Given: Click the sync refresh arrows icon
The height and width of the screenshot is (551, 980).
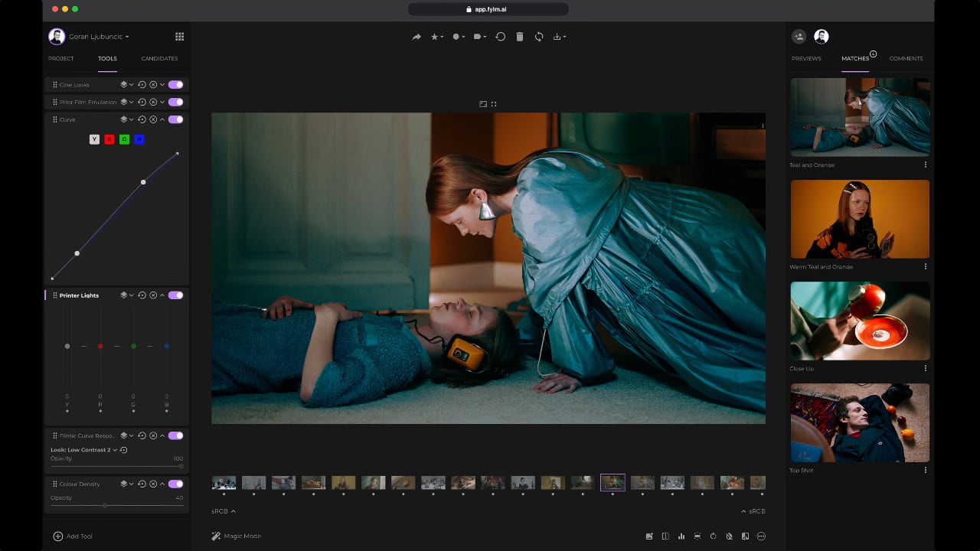Looking at the screenshot, I should 539,37.
